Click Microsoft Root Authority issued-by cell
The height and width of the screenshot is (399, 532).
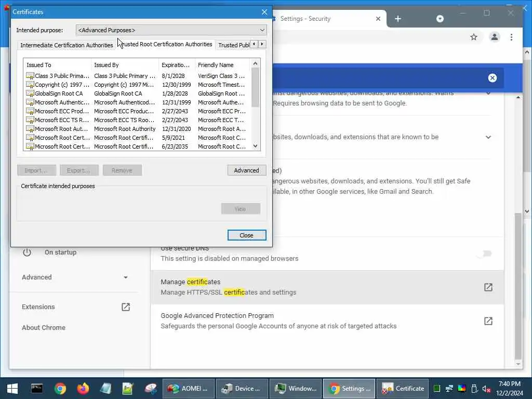click(125, 129)
